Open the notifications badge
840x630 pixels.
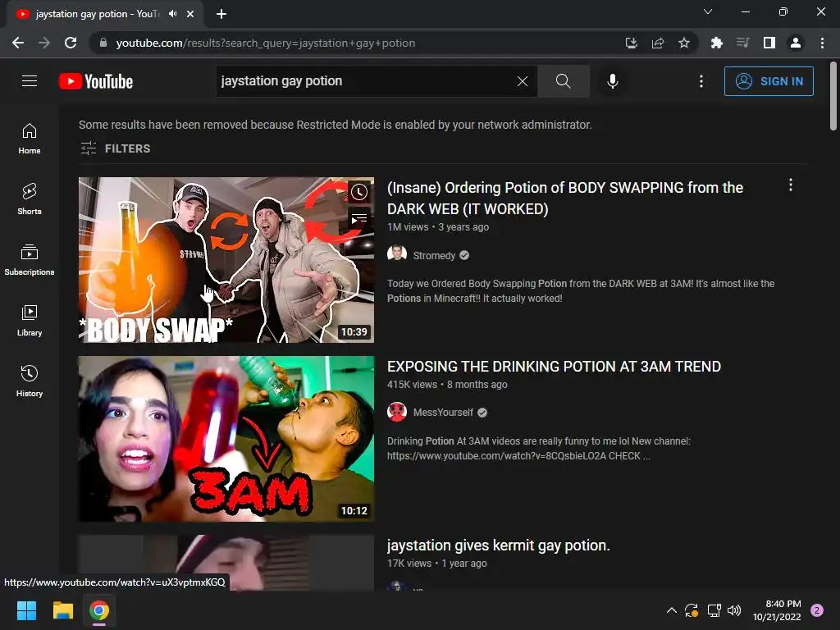tap(817, 610)
